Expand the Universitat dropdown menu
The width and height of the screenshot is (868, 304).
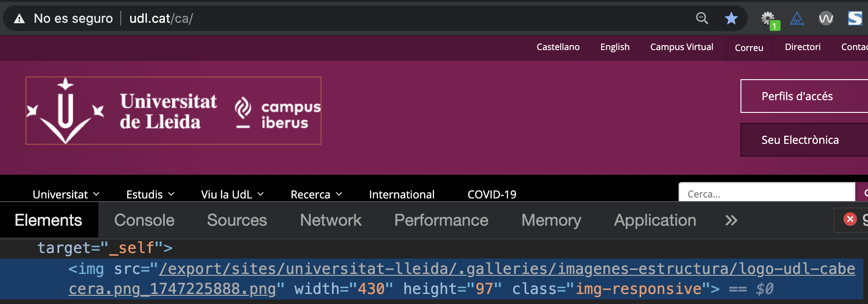(66, 194)
